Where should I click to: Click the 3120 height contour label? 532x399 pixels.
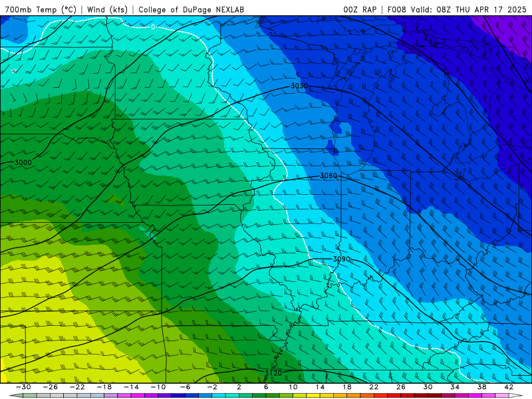click(x=273, y=373)
